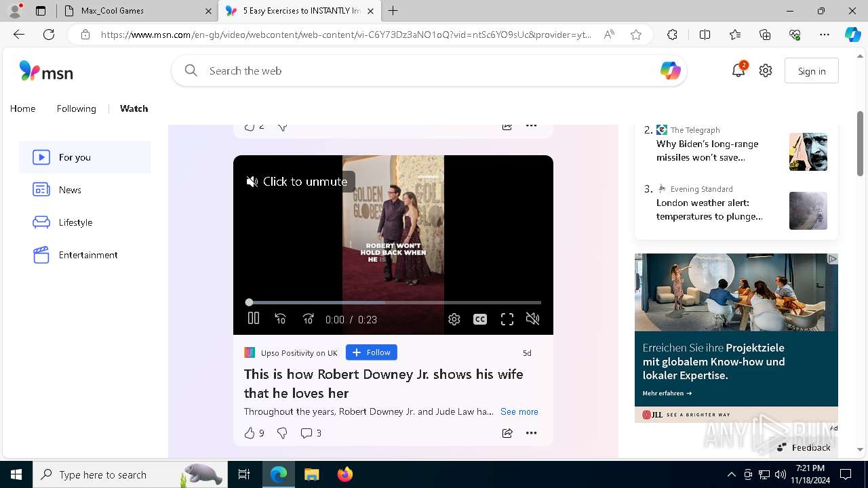Open more options for Robert Downey video
Viewport: 868px width, 488px height.
click(x=531, y=433)
